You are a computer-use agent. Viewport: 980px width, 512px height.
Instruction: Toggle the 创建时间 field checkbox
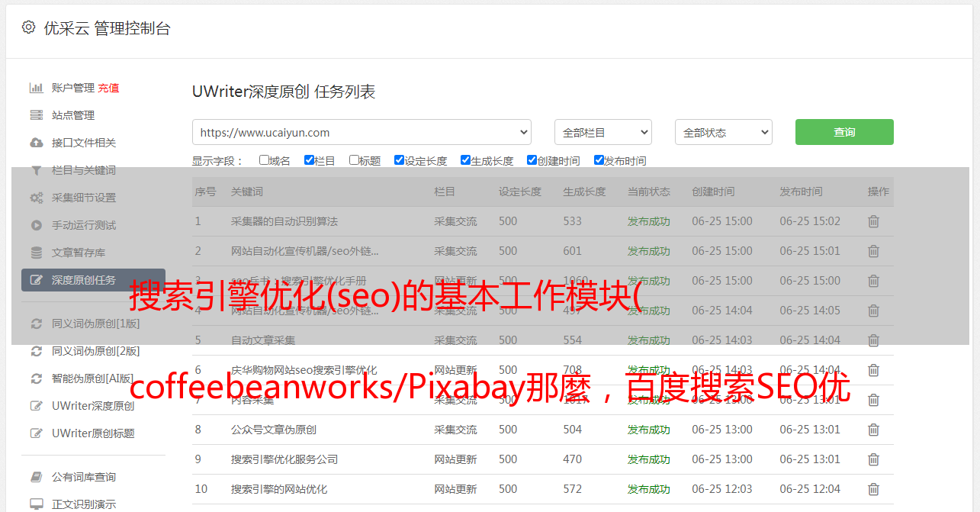click(532, 160)
